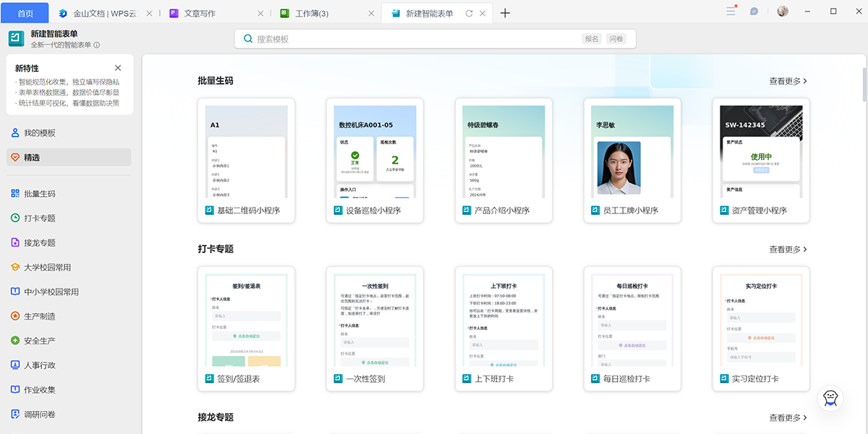Viewport: 868px width, 434px height.
Task: Click the 报名 search suggestion tag
Action: pos(592,39)
